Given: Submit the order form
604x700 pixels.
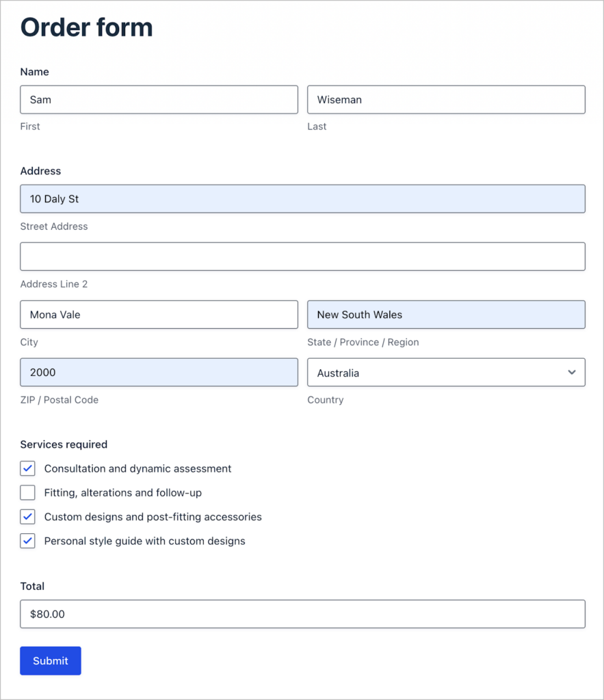Looking at the screenshot, I should 51,661.
